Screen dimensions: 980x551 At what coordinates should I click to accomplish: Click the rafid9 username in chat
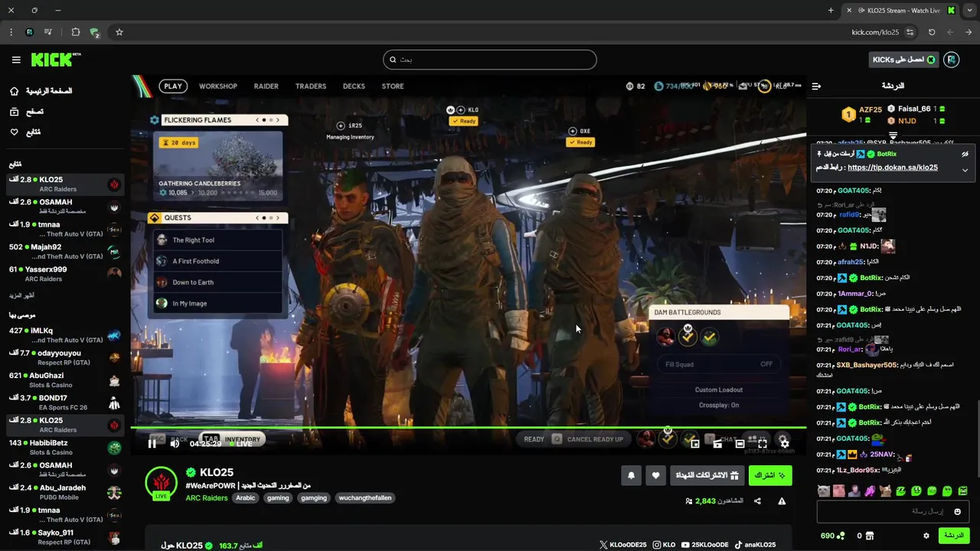point(849,215)
